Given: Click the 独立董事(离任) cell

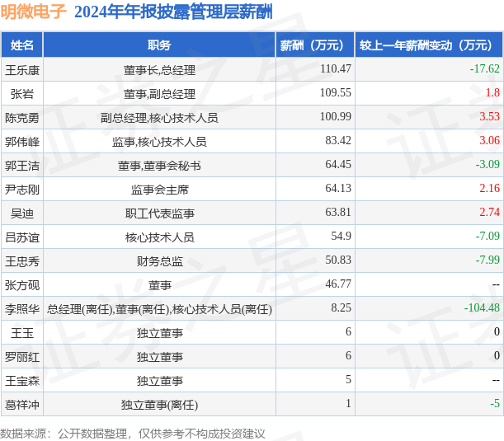Looking at the screenshot, I should (x=159, y=405).
